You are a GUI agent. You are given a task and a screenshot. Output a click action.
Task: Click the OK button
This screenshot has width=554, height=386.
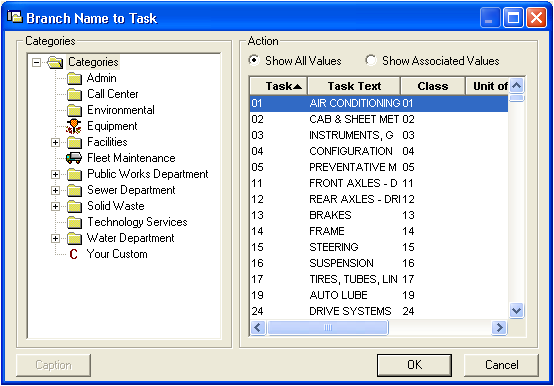pos(414,365)
